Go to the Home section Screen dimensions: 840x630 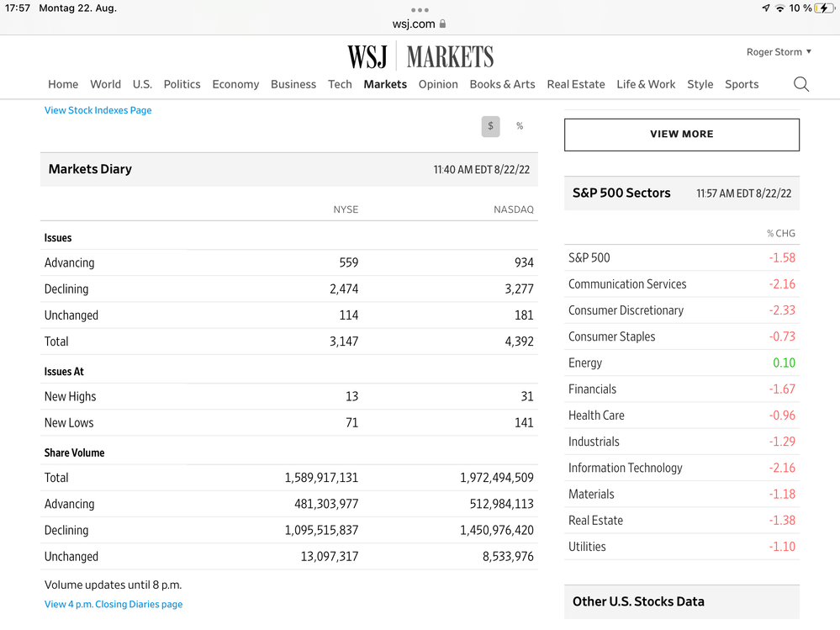tap(63, 84)
